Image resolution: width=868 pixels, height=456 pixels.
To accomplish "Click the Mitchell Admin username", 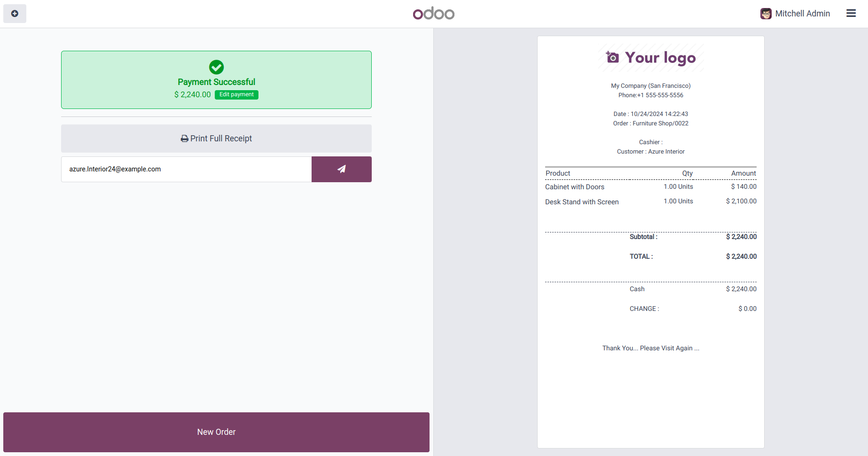I will [x=802, y=14].
